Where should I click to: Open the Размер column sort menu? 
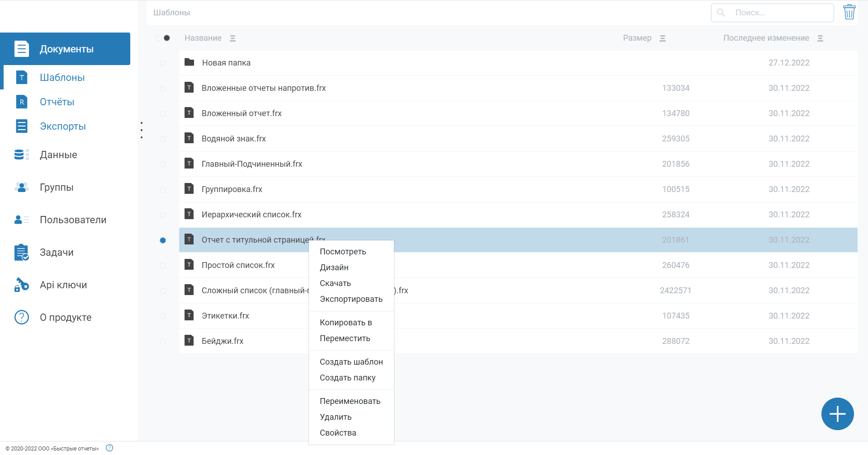point(663,38)
